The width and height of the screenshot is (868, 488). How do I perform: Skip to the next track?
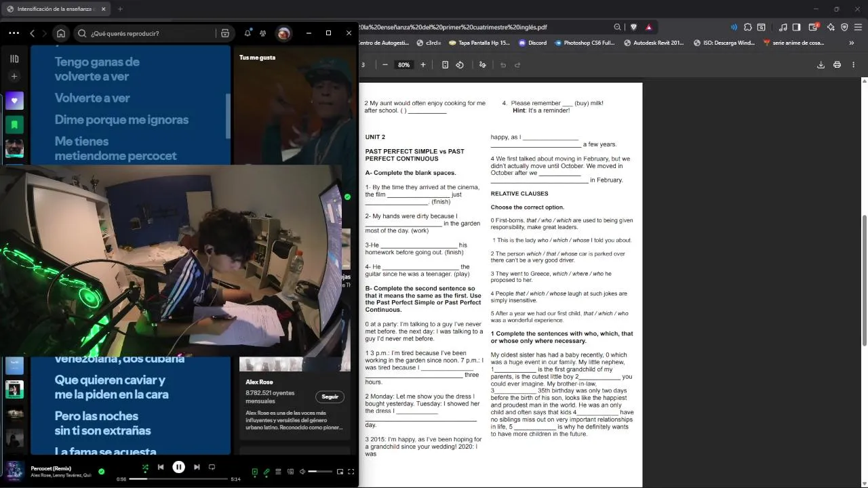click(x=197, y=467)
